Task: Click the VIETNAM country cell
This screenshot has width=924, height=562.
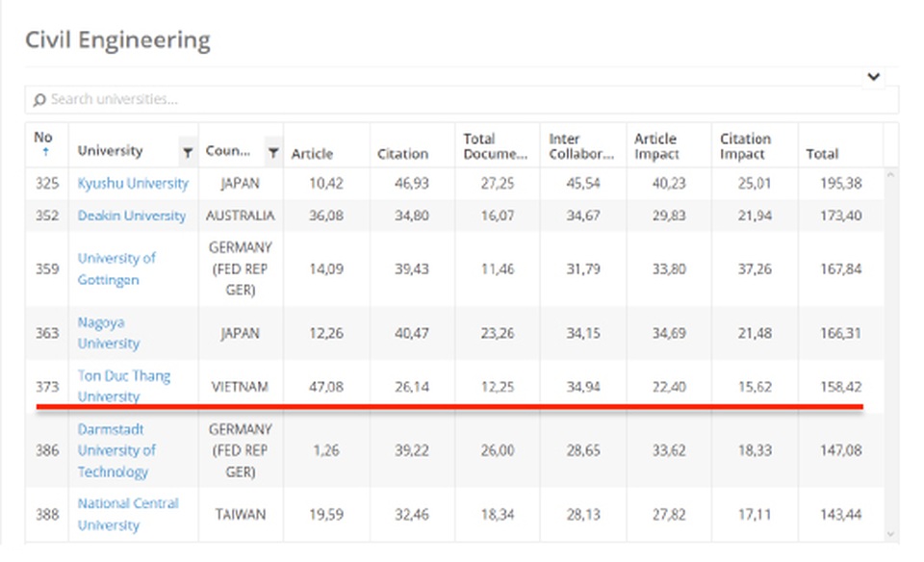Action: 241,387
